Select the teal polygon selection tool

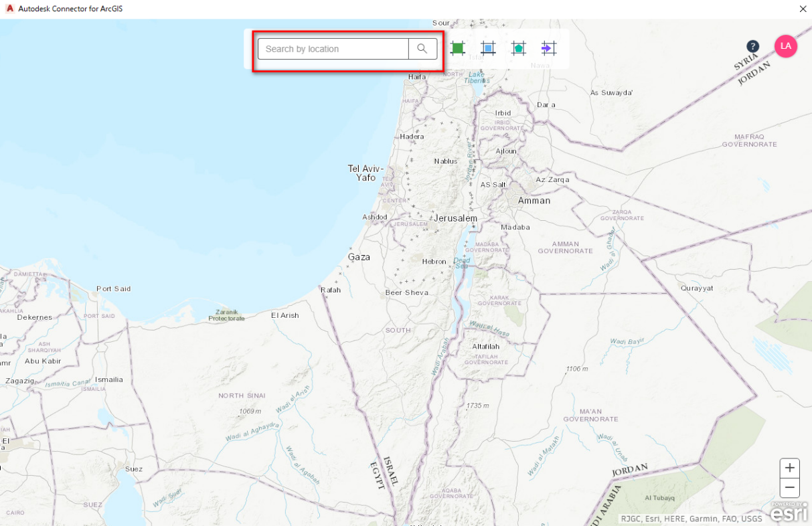pyautogui.click(x=518, y=48)
